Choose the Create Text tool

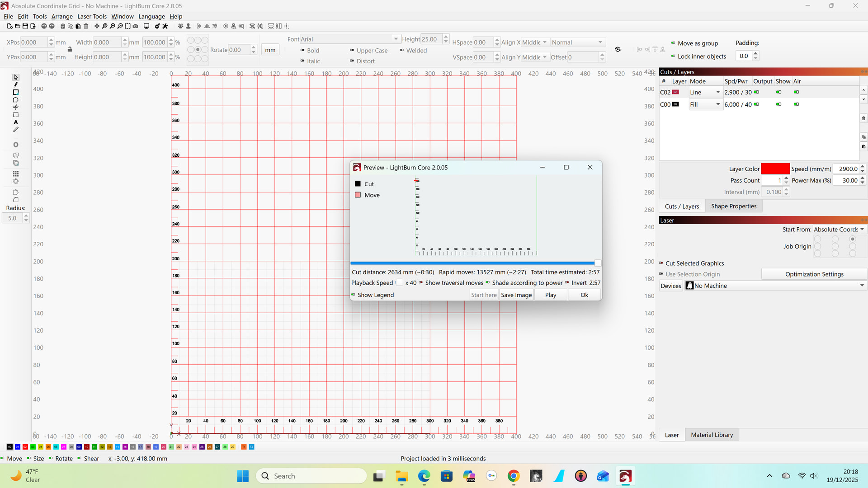click(16, 122)
